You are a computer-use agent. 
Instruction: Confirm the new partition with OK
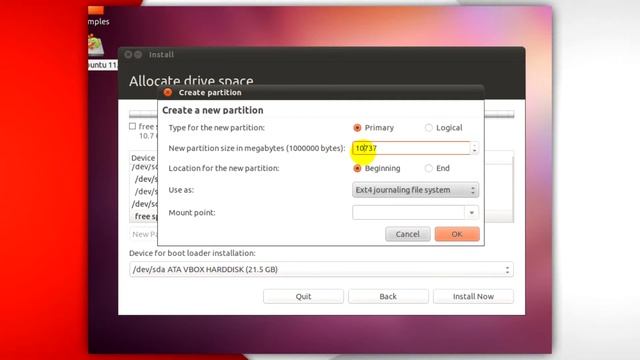point(457,234)
